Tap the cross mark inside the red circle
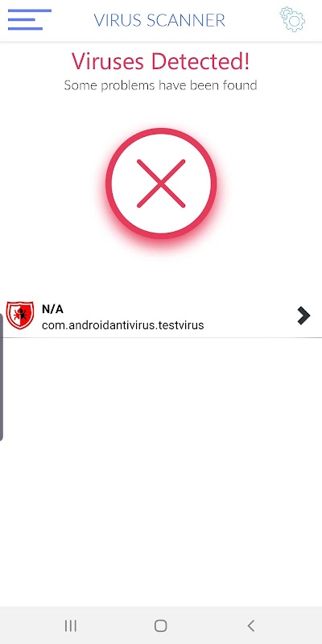The image size is (322, 644). pos(161,184)
